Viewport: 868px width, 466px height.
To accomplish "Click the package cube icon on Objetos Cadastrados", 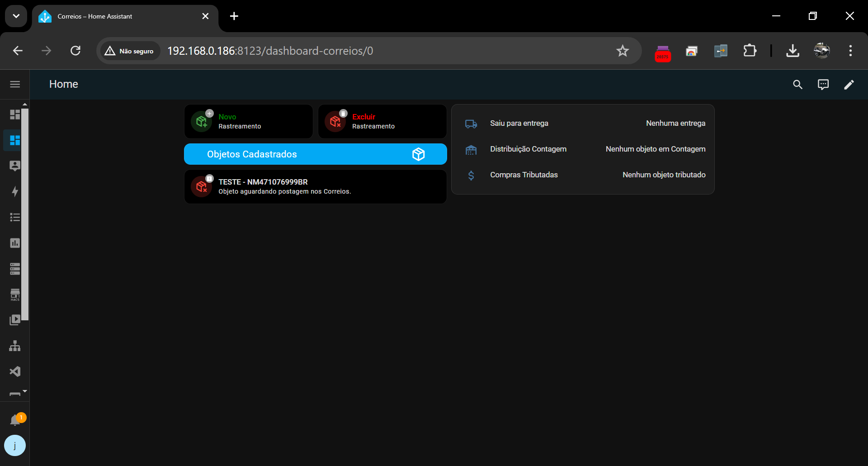I will click(419, 154).
